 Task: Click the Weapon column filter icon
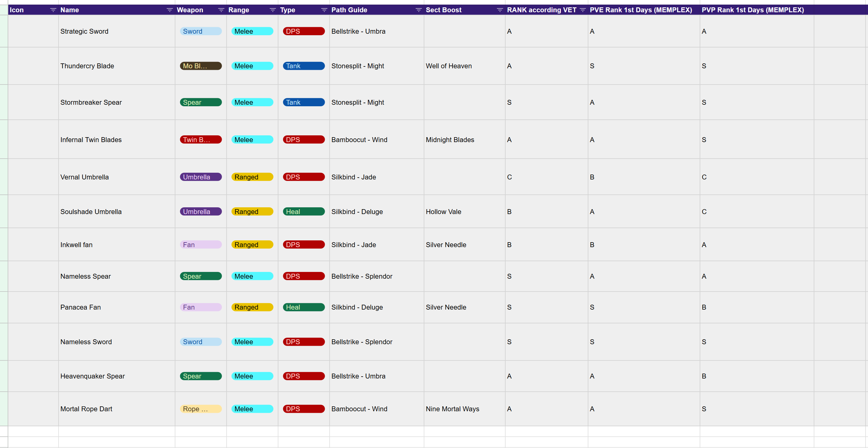tap(221, 10)
